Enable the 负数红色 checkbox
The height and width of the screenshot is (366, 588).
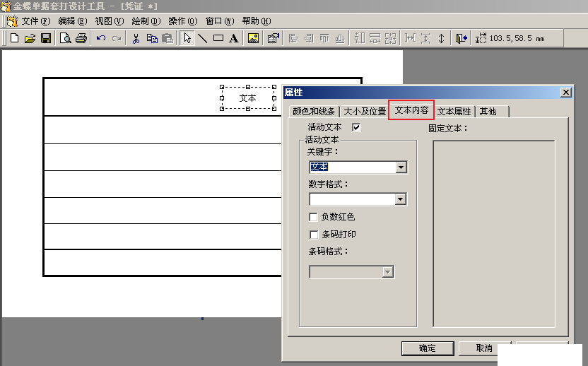click(314, 217)
